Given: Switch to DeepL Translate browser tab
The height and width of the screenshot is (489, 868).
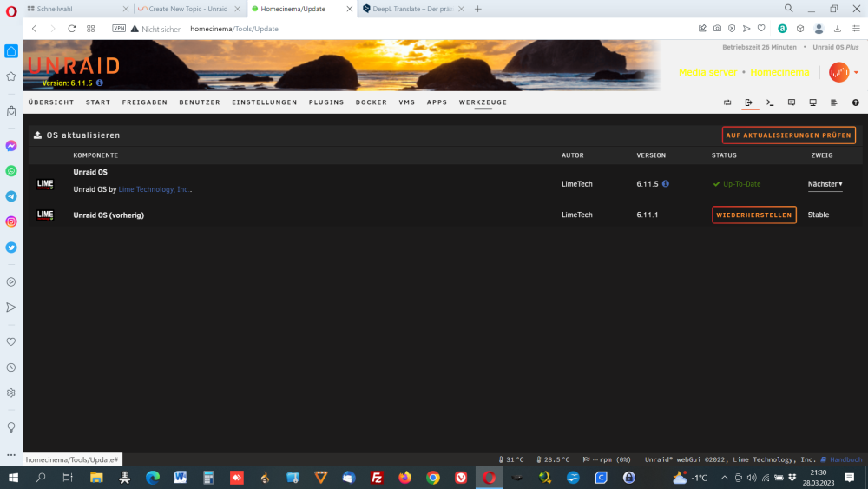Looking at the screenshot, I should [413, 9].
